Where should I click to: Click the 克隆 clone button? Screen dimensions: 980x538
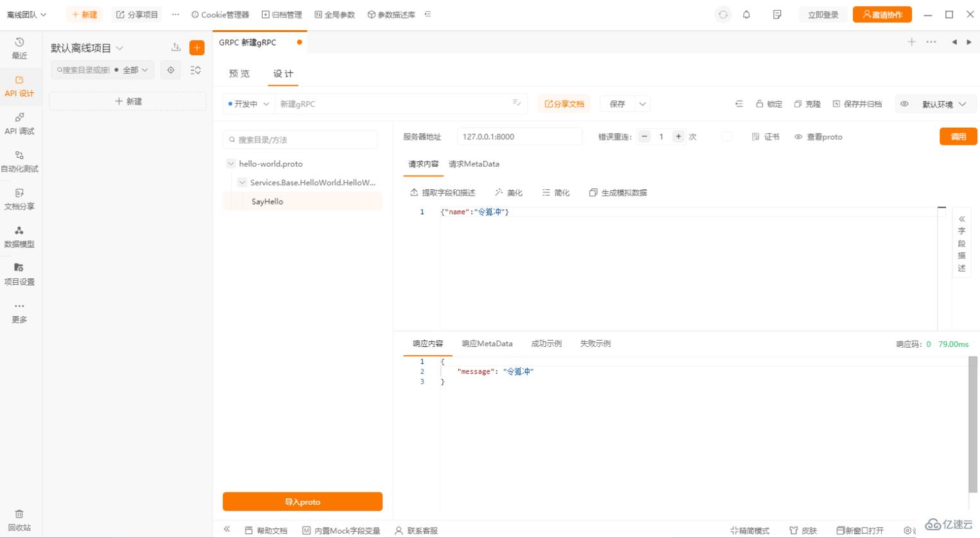[x=807, y=104]
